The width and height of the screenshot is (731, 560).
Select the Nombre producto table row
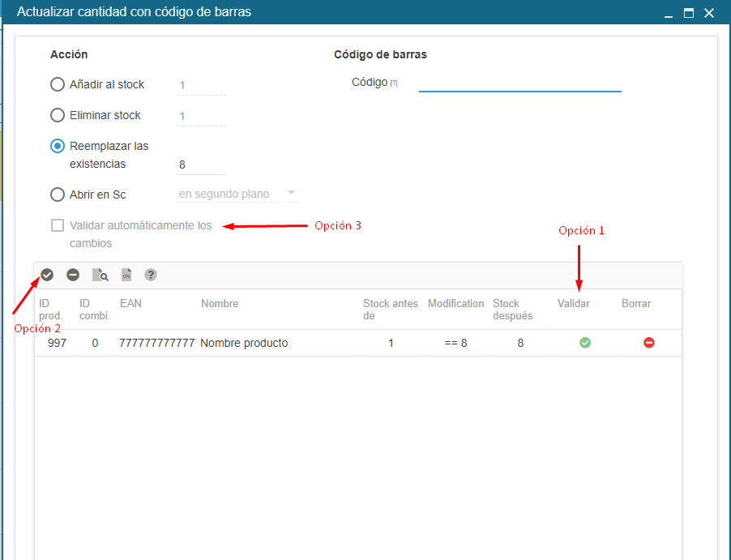tap(243, 343)
